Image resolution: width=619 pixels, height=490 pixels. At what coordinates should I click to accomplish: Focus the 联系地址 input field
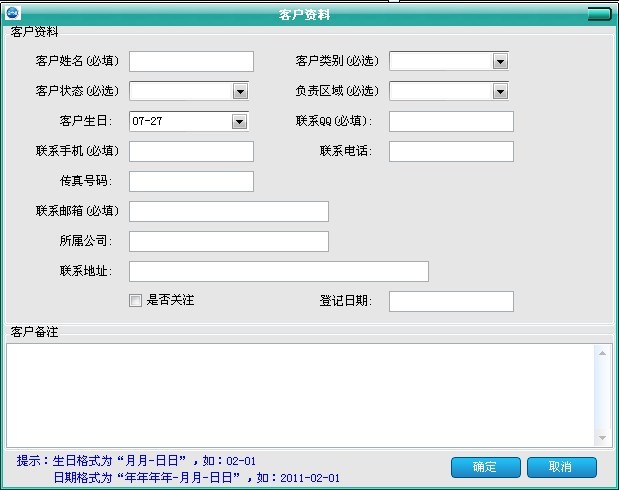coord(279,271)
